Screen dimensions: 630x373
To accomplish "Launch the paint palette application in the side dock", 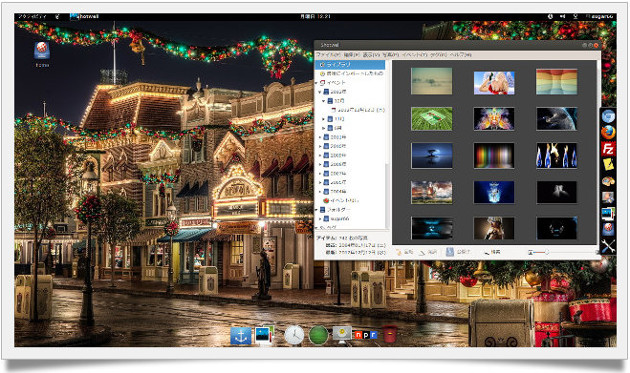I will [608, 181].
